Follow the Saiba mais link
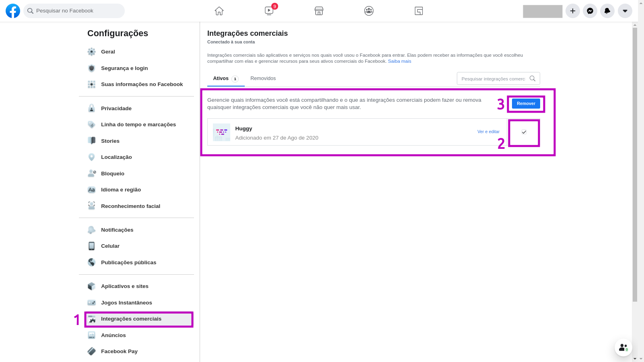Screen dimensions: 644x362 point(400,61)
